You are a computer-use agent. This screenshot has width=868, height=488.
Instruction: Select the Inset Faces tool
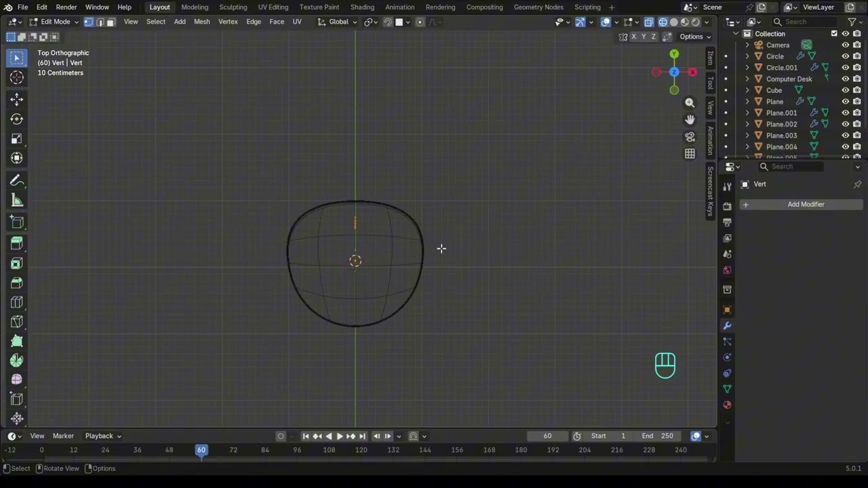tap(17, 264)
